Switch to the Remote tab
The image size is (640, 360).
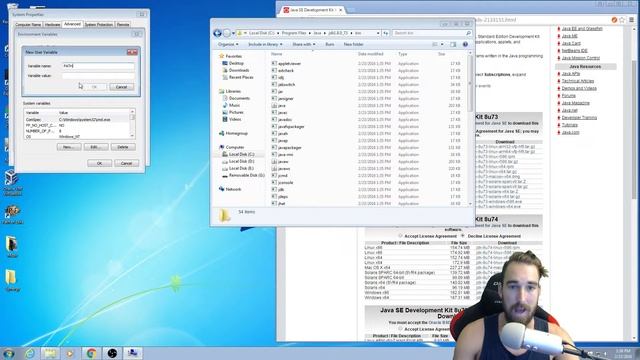coord(123,24)
